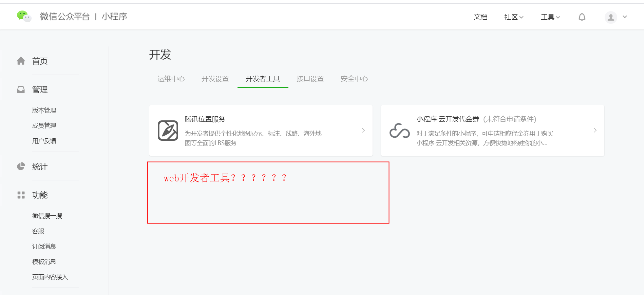Switch to the 接口设置 tab
Image resolution: width=644 pixels, height=295 pixels.
(310, 79)
